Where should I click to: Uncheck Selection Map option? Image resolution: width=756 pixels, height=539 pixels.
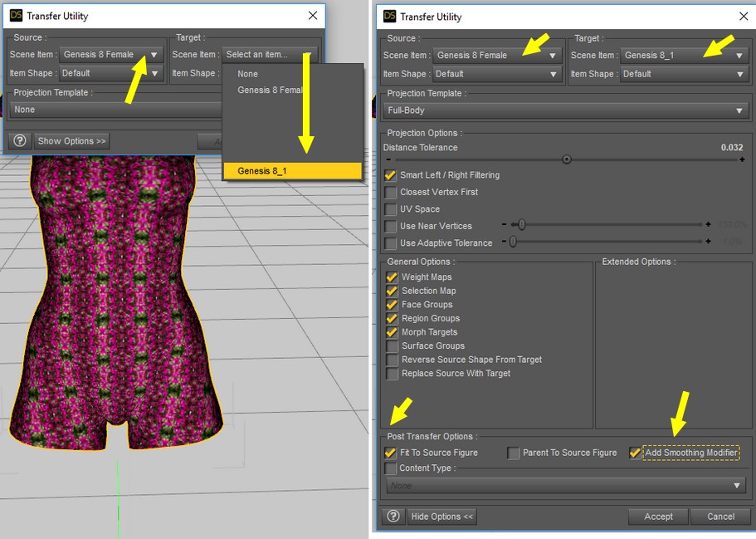tap(392, 291)
